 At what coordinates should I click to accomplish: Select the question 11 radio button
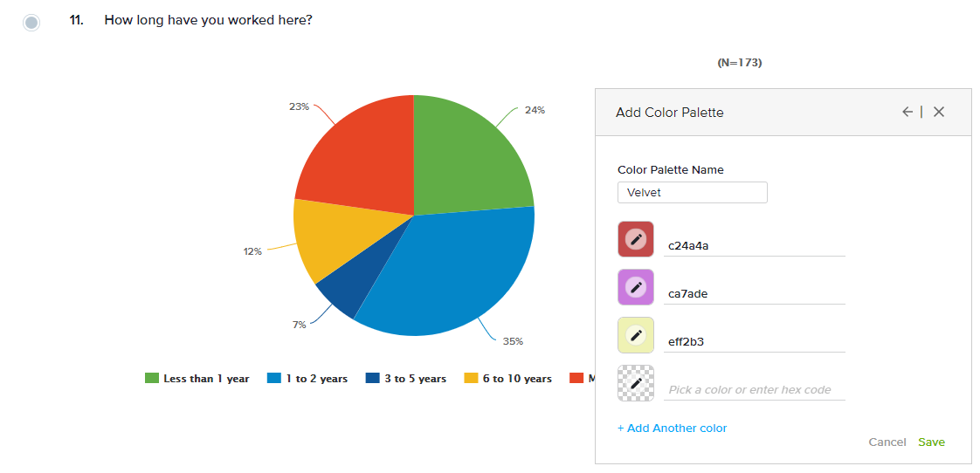(x=31, y=23)
